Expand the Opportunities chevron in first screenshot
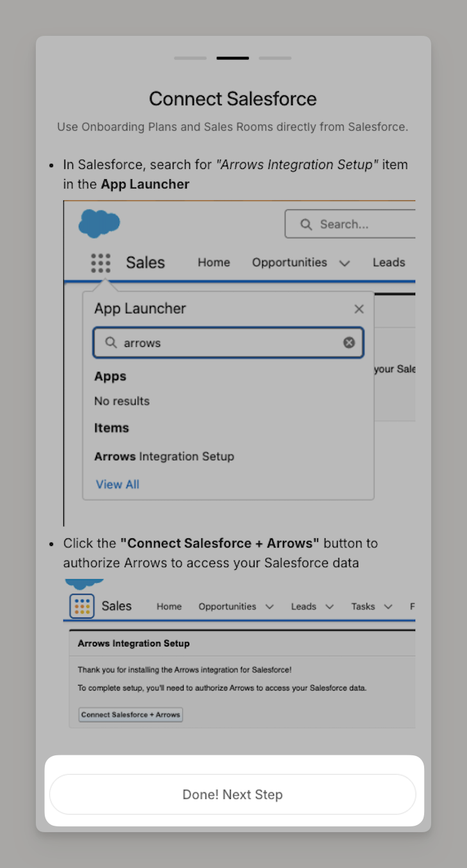 tap(344, 263)
